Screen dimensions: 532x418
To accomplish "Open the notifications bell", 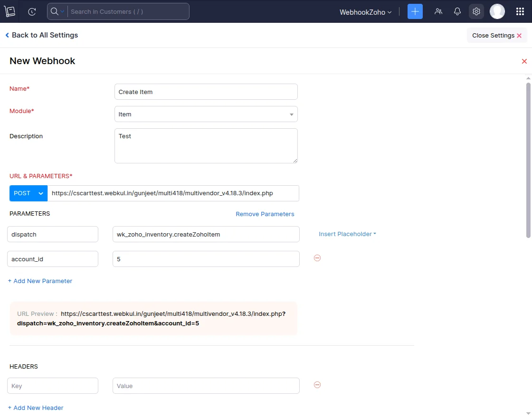I will click(457, 11).
